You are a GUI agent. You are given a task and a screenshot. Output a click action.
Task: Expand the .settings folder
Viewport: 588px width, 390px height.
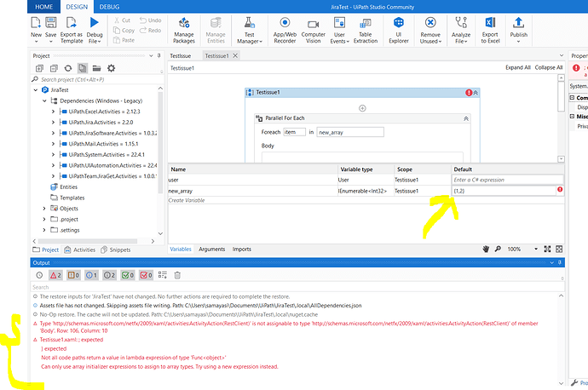(44, 230)
